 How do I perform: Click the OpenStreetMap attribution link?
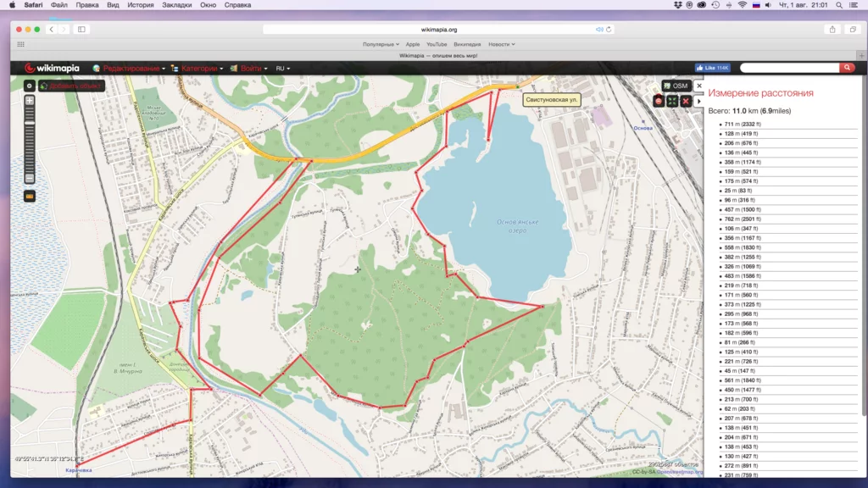point(679,472)
